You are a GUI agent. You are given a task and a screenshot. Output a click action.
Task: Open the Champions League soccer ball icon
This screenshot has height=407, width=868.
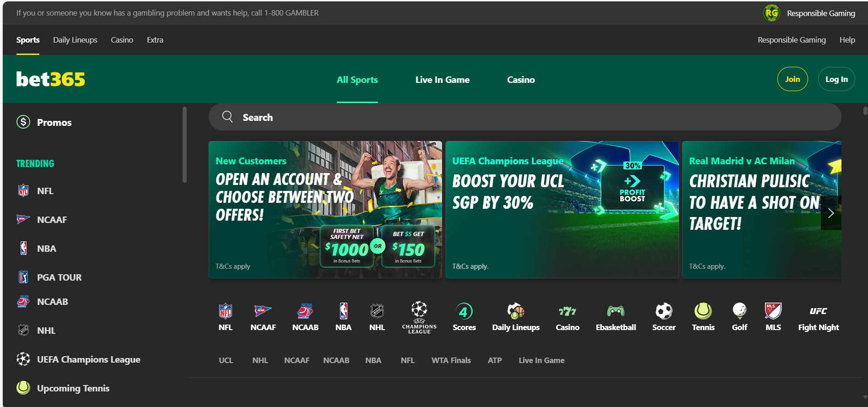pos(419,310)
